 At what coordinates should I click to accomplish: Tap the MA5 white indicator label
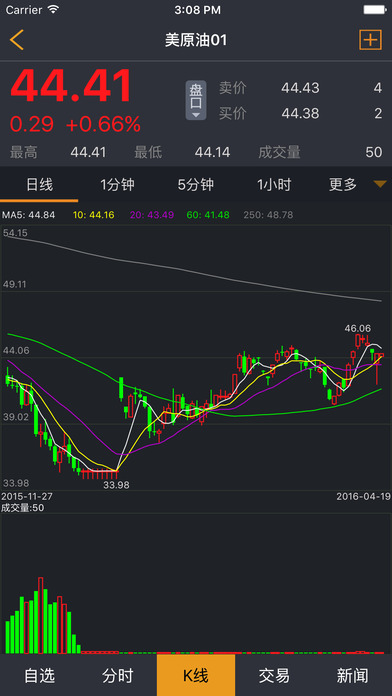(29, 215)
